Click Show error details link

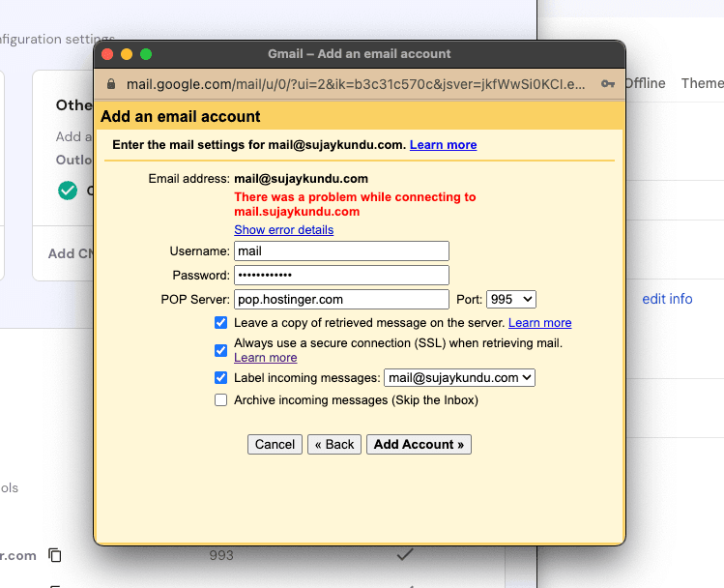283,229
